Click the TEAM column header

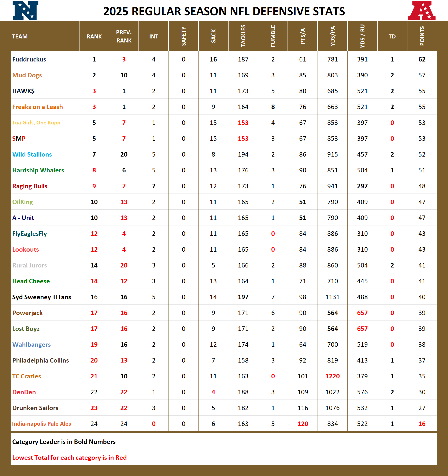tap(20, 36)
